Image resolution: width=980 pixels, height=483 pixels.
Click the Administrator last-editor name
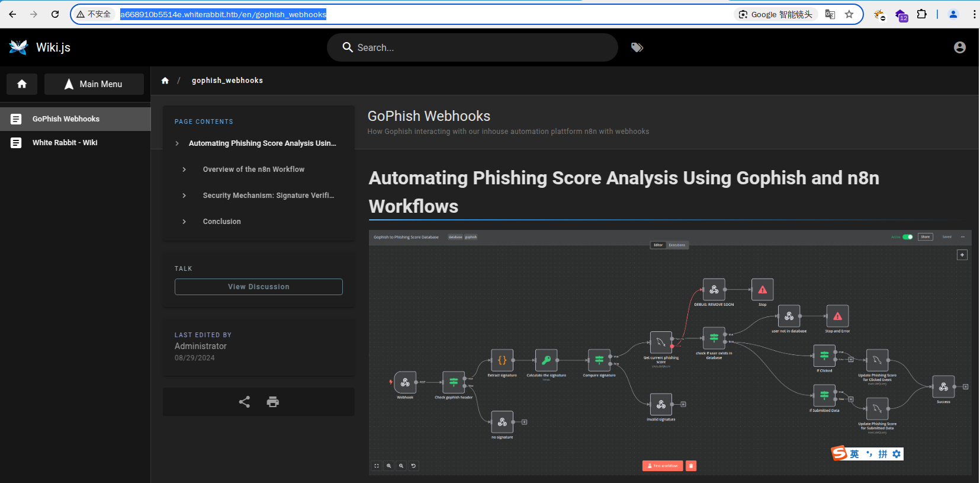tap(201, 346)
